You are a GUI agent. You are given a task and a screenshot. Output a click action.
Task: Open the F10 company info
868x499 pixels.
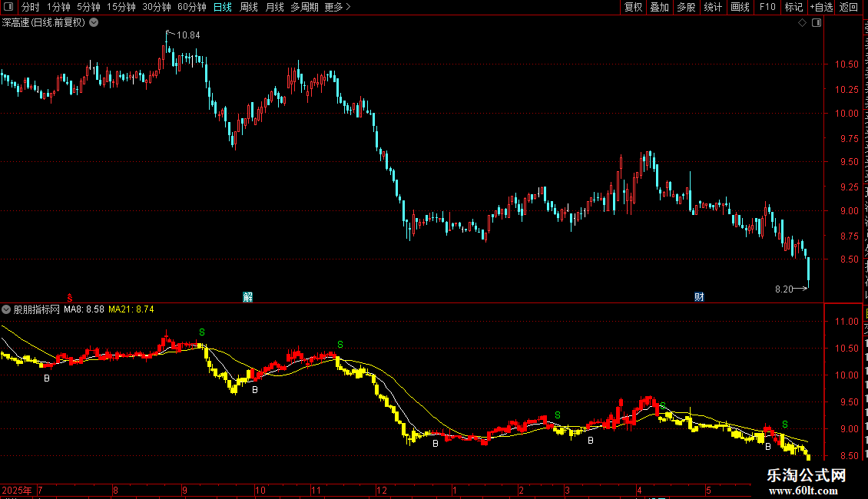point(767,7)
